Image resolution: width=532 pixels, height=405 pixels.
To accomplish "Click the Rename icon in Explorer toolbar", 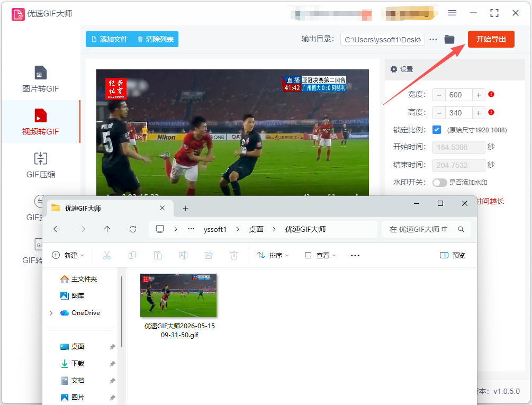I will pyautogui.click(x=183, y=255).
